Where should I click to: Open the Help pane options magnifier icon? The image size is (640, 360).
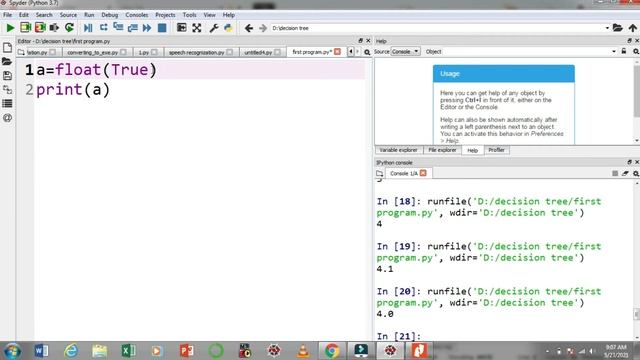636,51
